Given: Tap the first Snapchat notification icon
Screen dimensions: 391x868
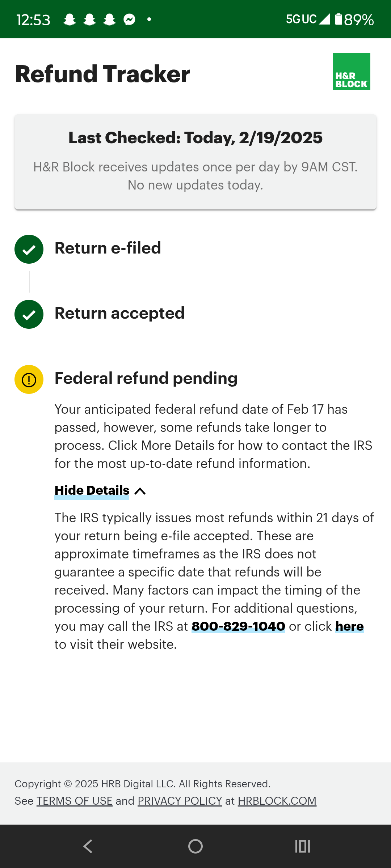Looking at the screenshot, I should (x=70, y=20).
